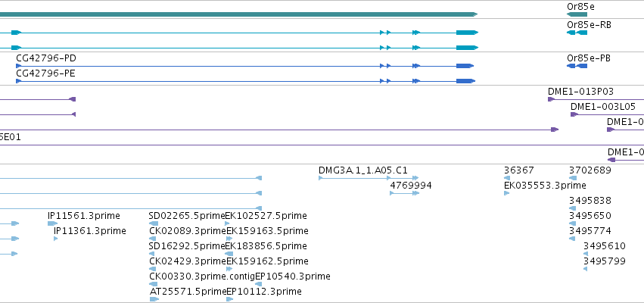The image size is (644, 303).
Task: Select the transcript glyph beneath the Or85e-RB label
Action: tap(577, 33)
